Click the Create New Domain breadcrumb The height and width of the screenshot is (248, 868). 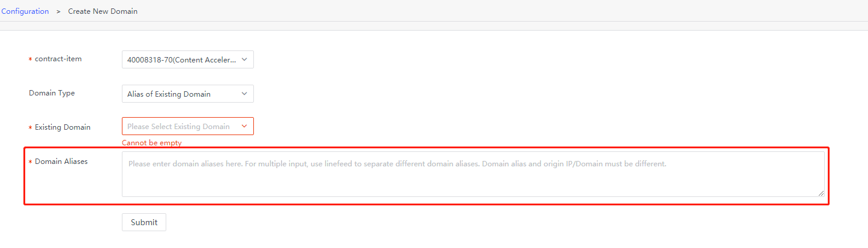pos(103,11)
